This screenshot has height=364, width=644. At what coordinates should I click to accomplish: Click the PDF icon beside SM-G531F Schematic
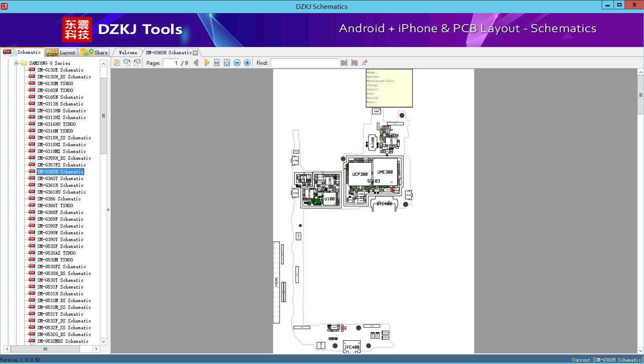click(x=32, y=286)
